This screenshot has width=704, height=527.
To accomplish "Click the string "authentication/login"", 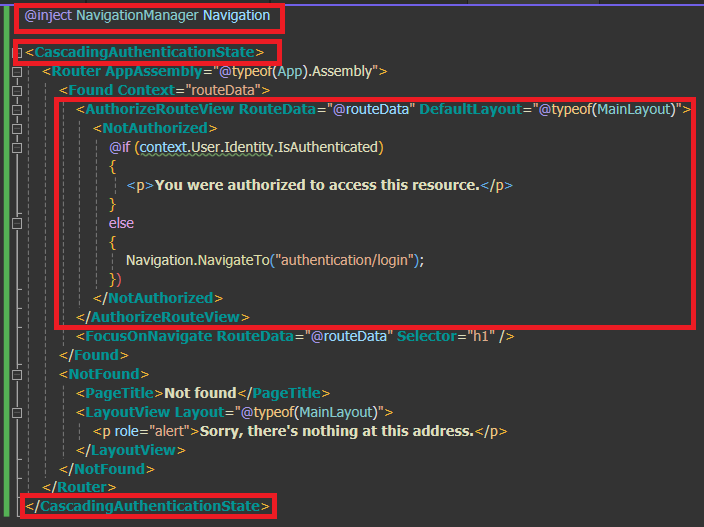I will coord(344,260).
